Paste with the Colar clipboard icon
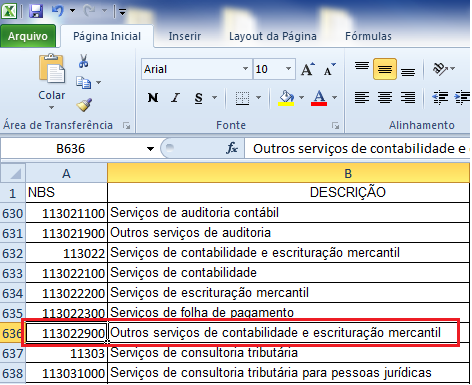Screen dimensions: 472x385 point(52,69)
